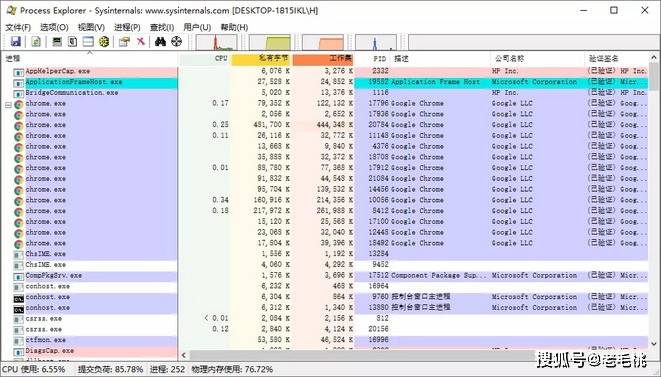This screenshot has height=377, width=661.
Task: Open the 用户(U) menu
Action: [197, 27]
